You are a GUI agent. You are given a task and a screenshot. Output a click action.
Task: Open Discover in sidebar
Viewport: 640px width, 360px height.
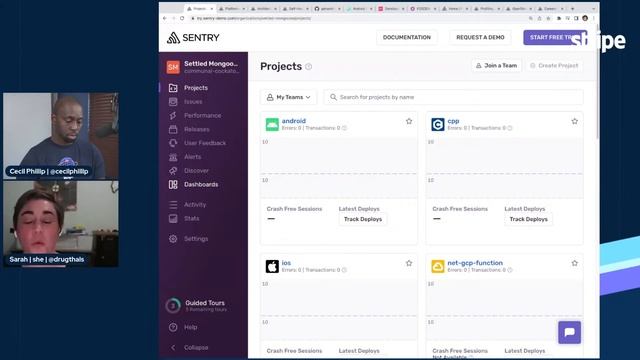196,171
